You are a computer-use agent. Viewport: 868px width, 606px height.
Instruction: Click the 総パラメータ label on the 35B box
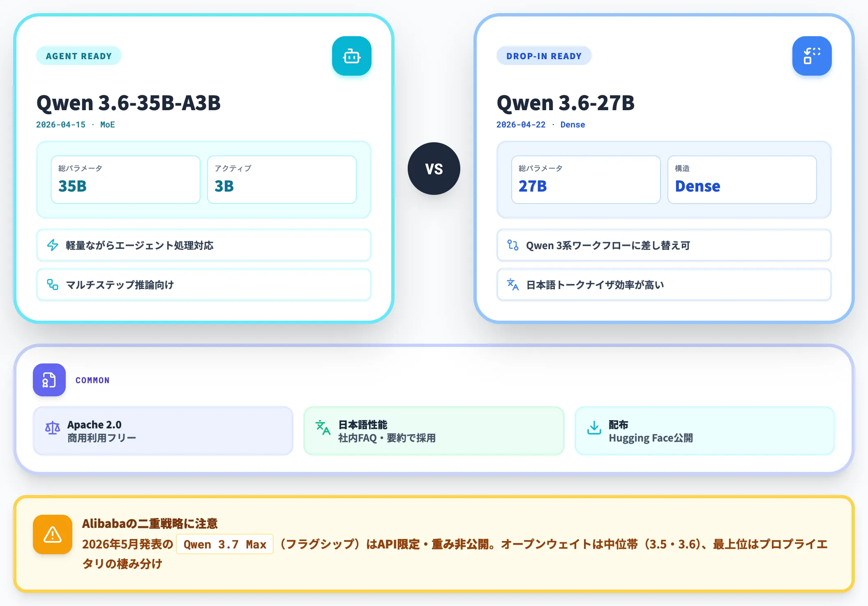(81, 168)
